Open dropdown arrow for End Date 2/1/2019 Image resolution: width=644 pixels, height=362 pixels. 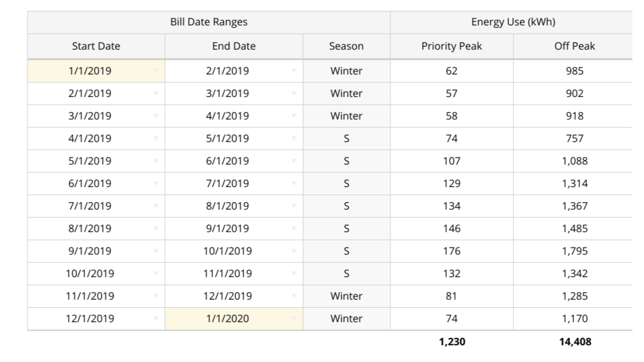coord(293,71)
